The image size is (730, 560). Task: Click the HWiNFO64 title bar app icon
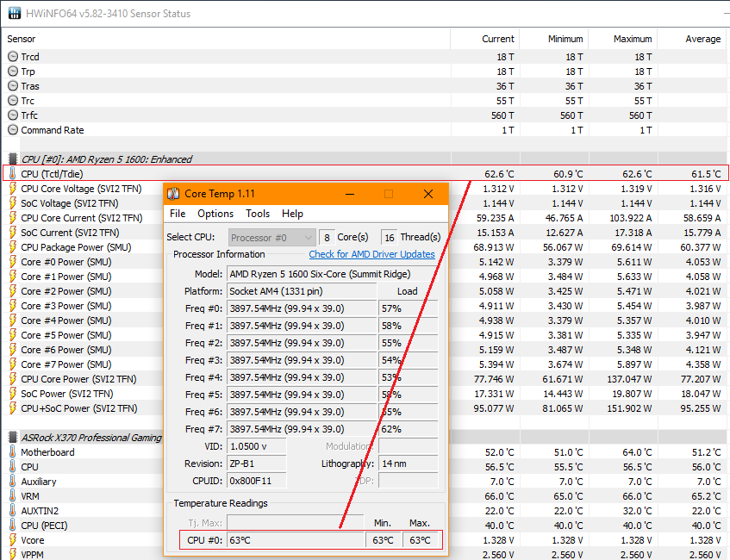click(x=15, y=13)
